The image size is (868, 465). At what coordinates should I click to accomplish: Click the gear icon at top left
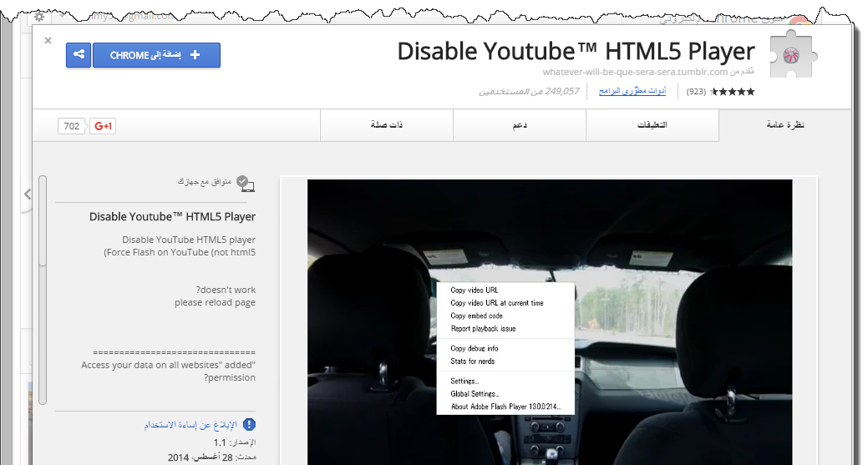pos(39,16)
